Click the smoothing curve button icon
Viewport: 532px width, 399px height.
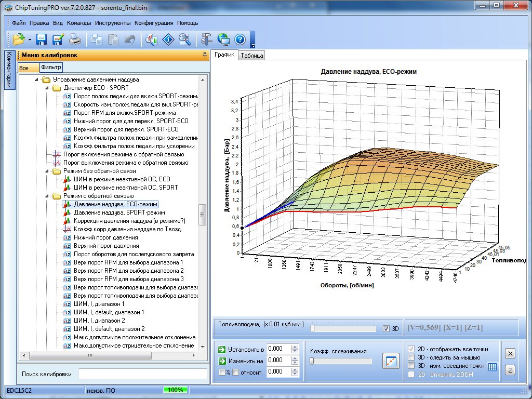click(x=390, y=361)
